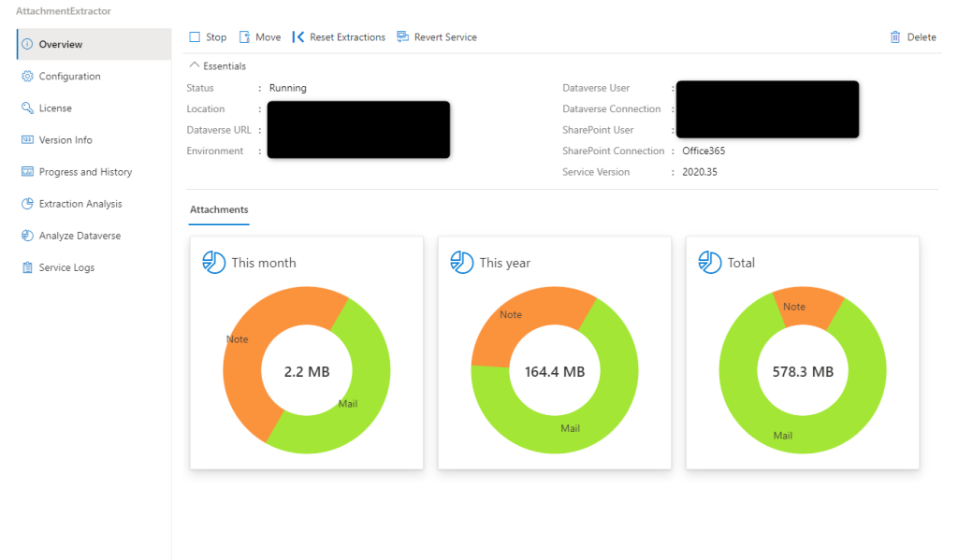Click the 2020.35 service version value
Viewport: 958px width, 560px height.
click(x=700, y=172)
